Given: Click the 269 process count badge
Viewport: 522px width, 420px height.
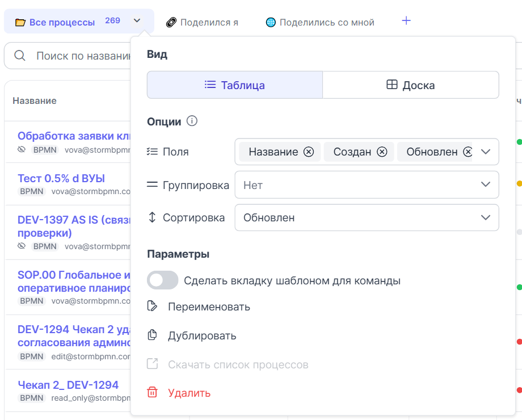Looking at the screenshot, I should pyautogui.click(x=112, y=20).
